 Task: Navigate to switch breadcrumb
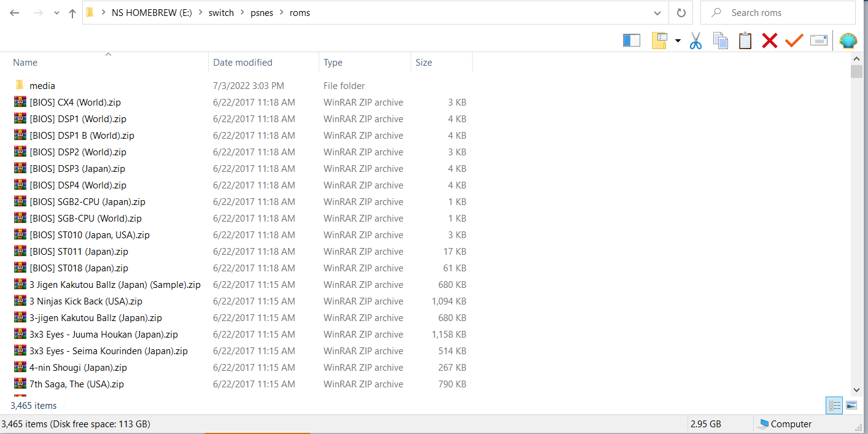[221, 13]
